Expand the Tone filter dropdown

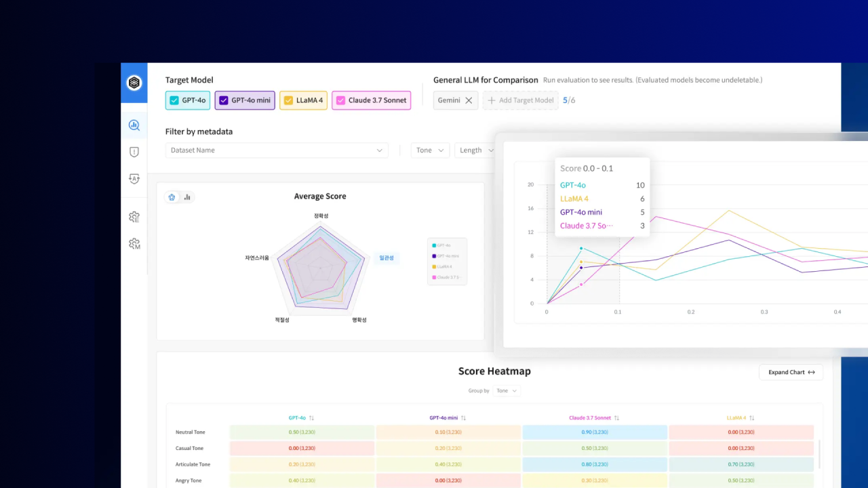[x=430, y=150]
